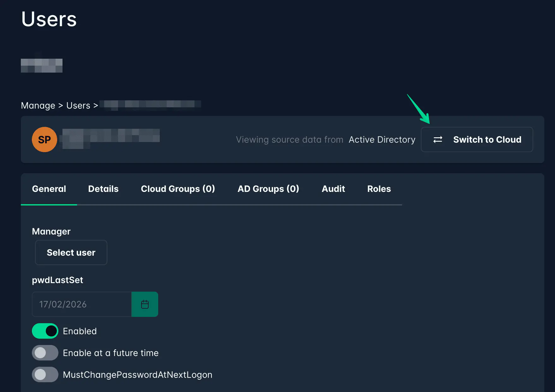Open the Roles tab
Viewport: 555px width, 392px height.
coord(379,189)
